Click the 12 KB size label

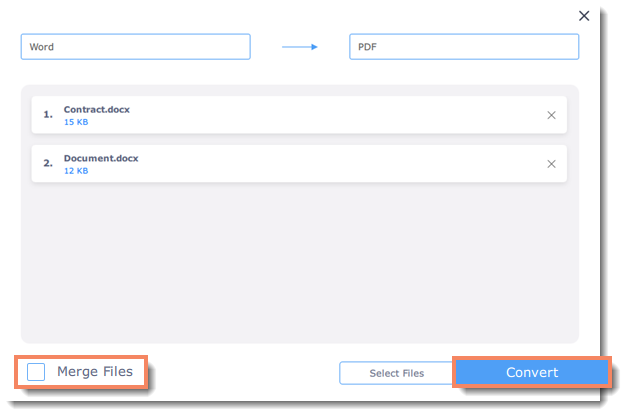click(76, 171)
